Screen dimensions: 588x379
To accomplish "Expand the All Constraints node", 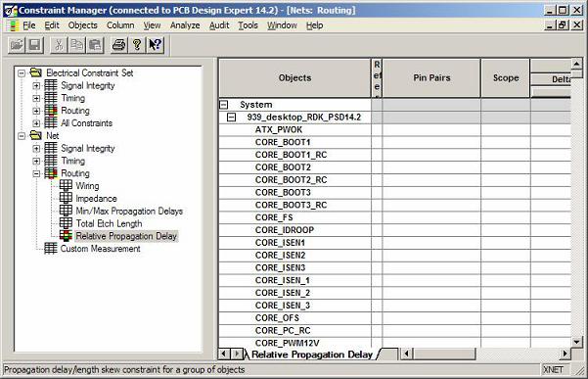I will point(36,123).
